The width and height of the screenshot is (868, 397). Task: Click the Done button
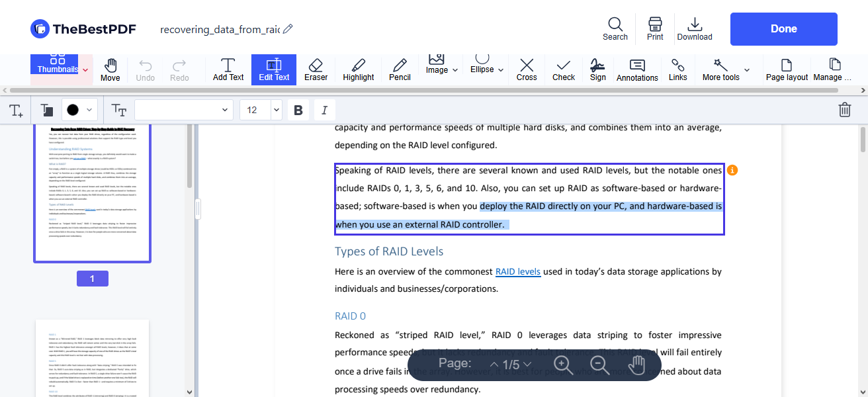point(783,28)
